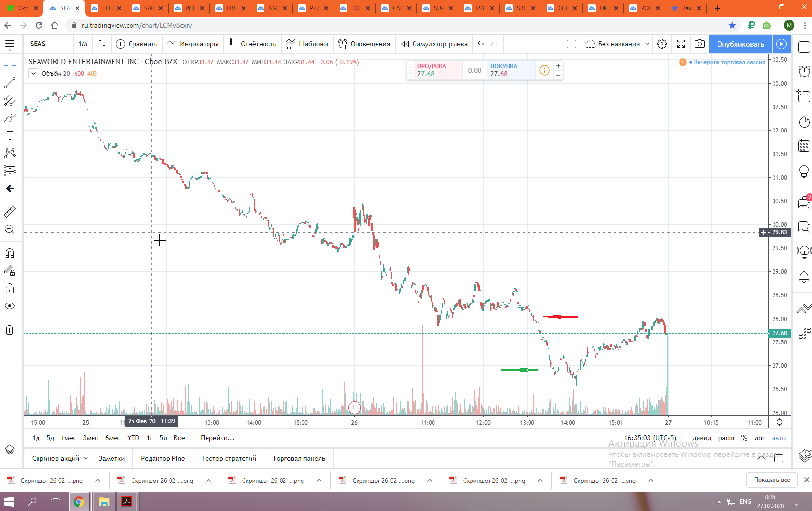Select the trend line drawing tool
This screenshot has height=511, width=812.
pos(10,83)
